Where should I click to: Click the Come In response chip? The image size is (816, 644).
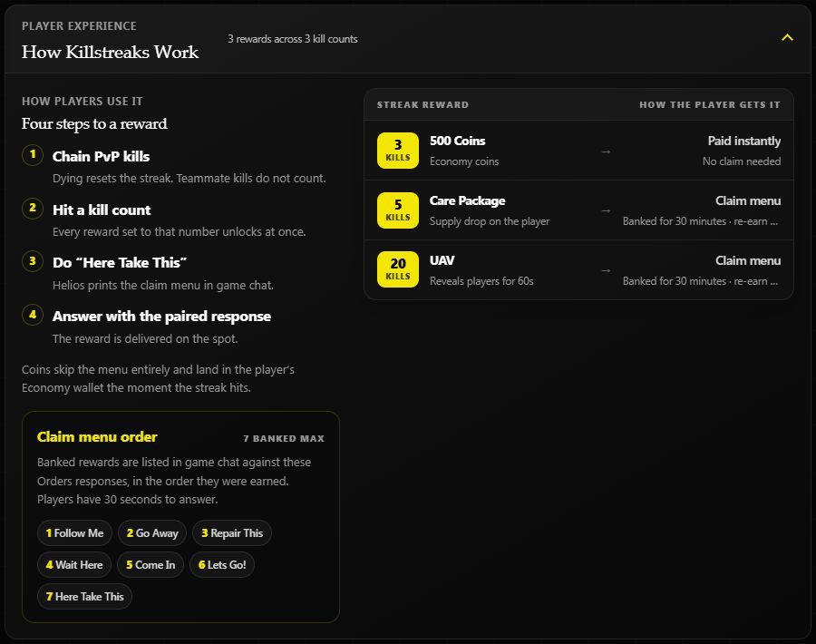pos(151,565)
